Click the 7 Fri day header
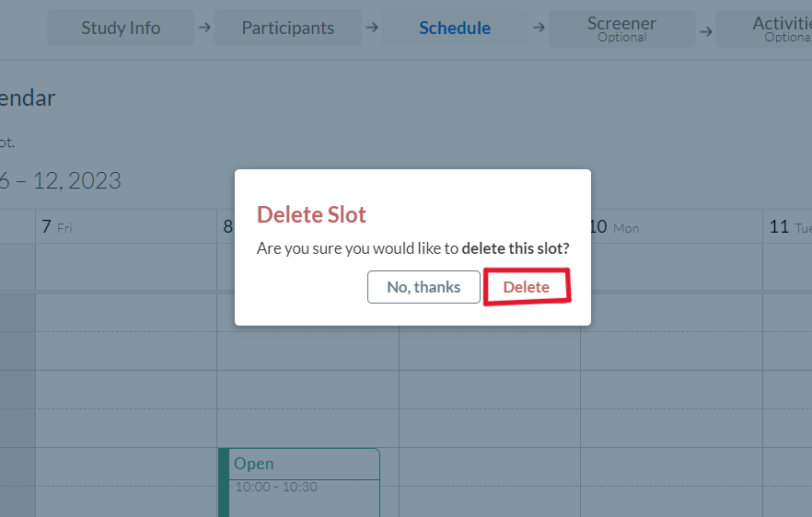This screenshot has width=812, height=517. coord(57,227)
